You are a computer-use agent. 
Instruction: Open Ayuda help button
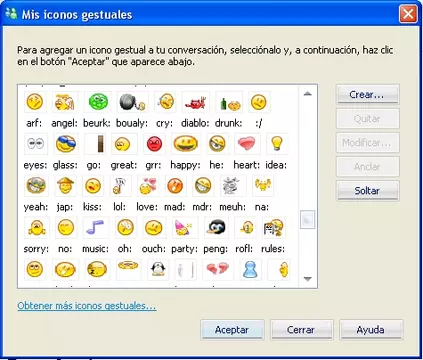[x=371, y=330]
